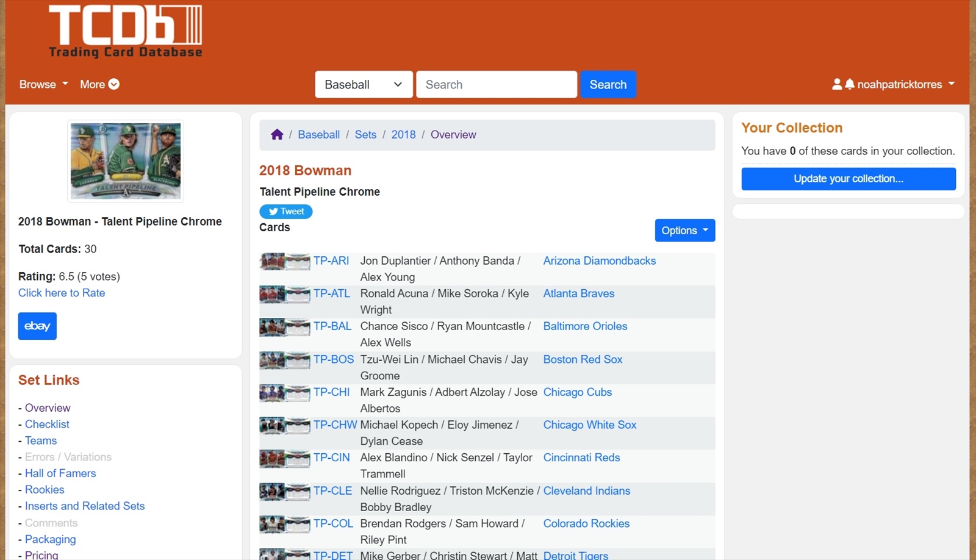Open TP-CHW card back thumbnail

(x=298, y=426)
